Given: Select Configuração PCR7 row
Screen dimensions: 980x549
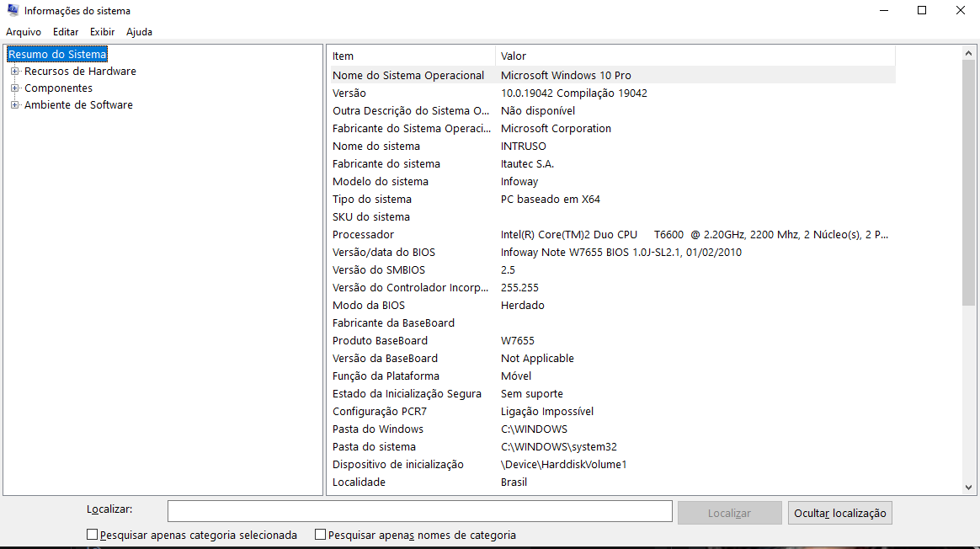Looking at the screenshot, I should (x=613, y=412).
